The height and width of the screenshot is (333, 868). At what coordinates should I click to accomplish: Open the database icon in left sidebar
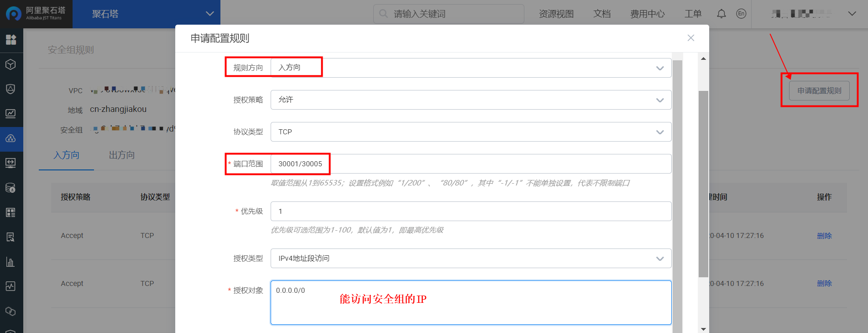click(x=11, y=188)
